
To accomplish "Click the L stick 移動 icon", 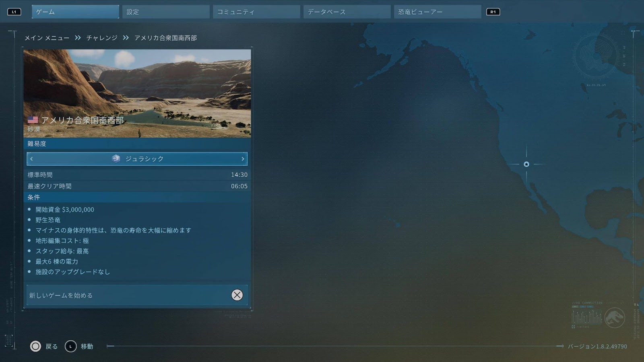I will (71, 346).
